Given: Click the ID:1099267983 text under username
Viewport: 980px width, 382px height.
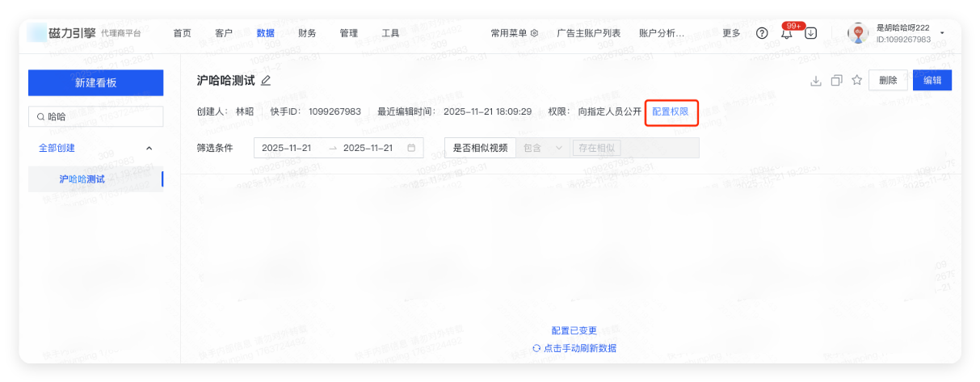Looking at the screenshot, I should (x=903, y=39).
